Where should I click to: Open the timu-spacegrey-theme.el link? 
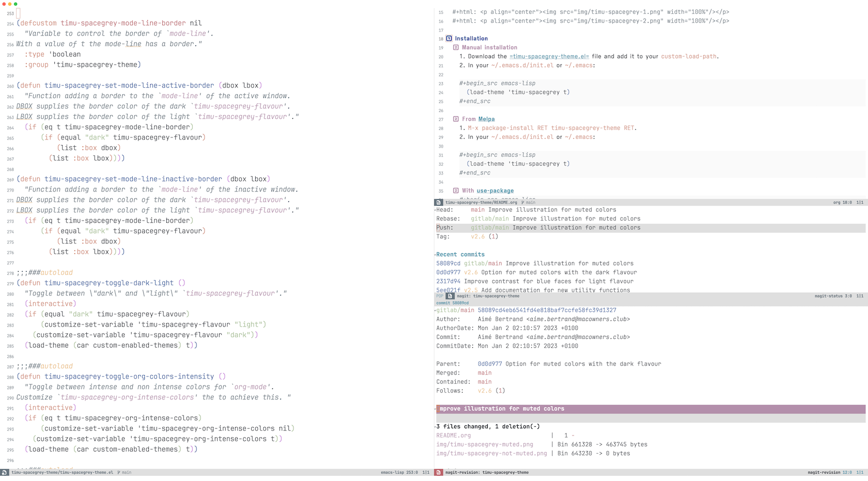point(549,56)
